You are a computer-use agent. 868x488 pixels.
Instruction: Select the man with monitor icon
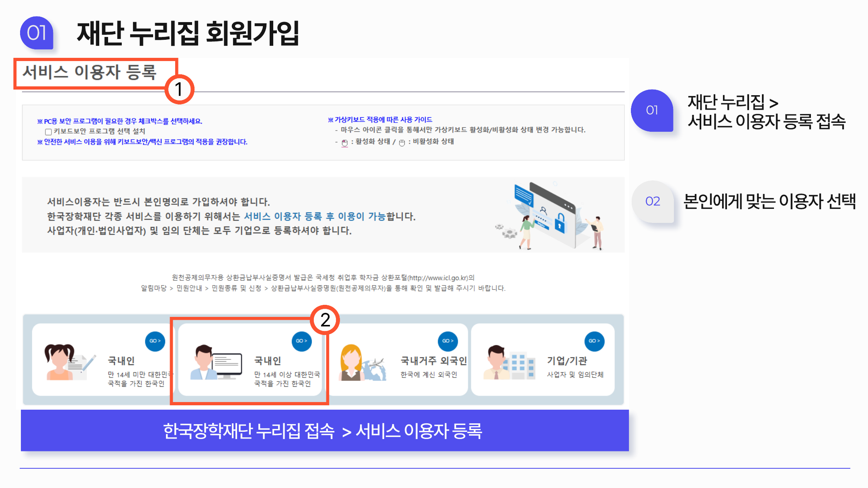(x=217, y=362)
